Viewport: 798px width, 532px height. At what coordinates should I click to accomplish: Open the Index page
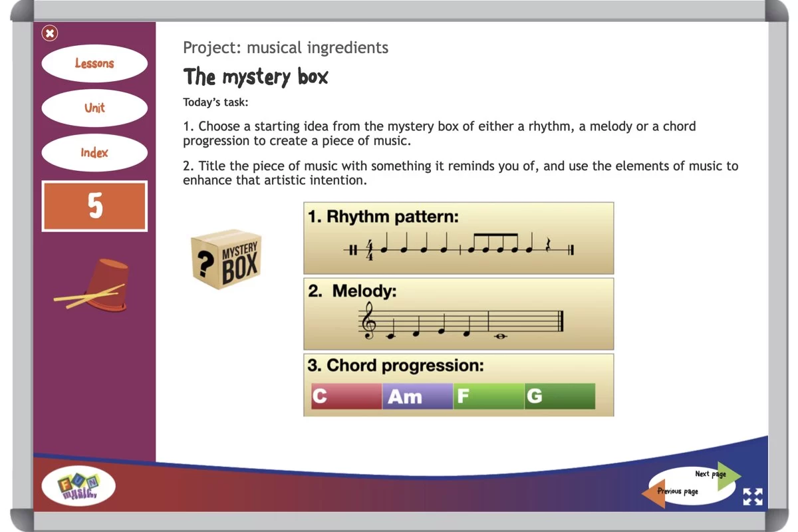94,152
